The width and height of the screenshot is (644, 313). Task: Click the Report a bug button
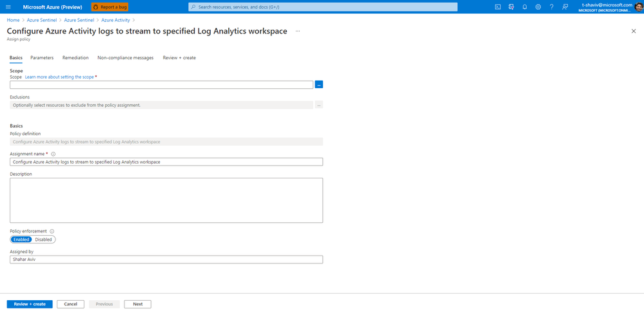(110, 7)
